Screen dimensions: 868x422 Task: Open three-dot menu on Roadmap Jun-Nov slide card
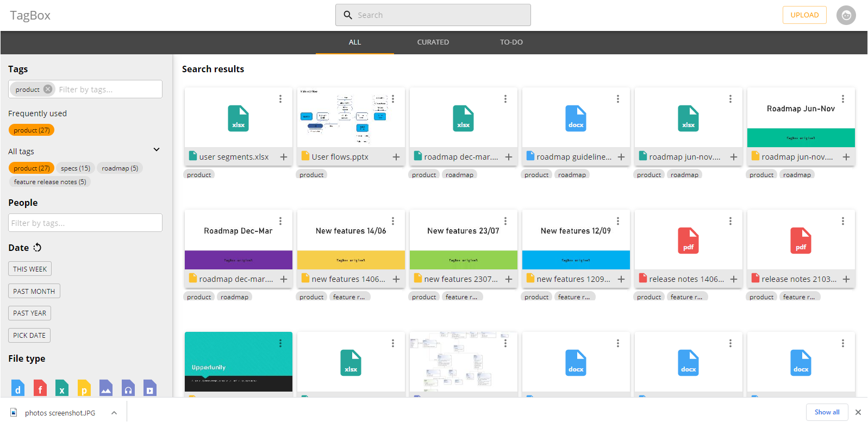843,99
